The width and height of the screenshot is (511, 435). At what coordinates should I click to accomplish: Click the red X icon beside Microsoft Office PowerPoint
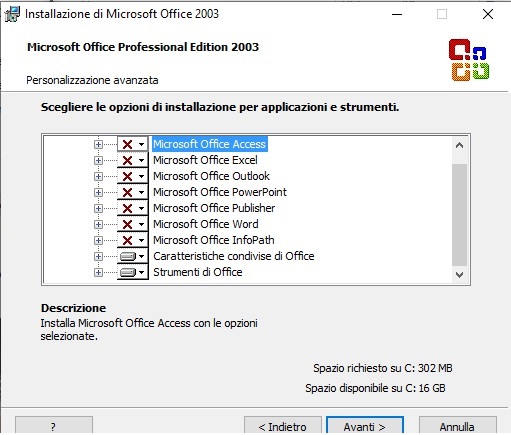pos(127,193)
